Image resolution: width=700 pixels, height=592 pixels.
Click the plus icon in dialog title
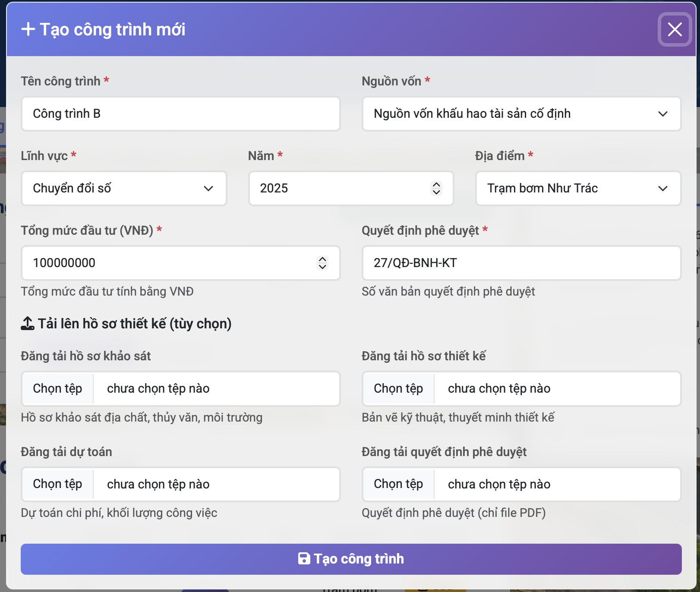pos(28,29)
